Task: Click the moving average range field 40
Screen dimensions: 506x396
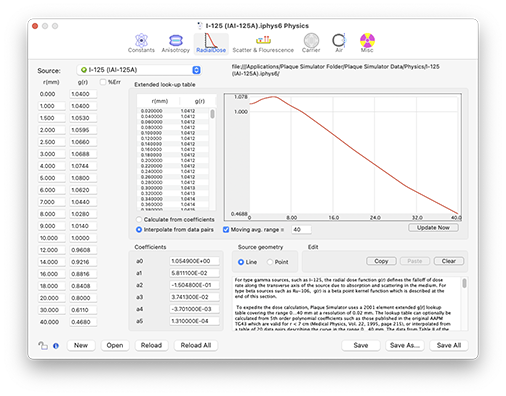Action: tap(301, 229)
